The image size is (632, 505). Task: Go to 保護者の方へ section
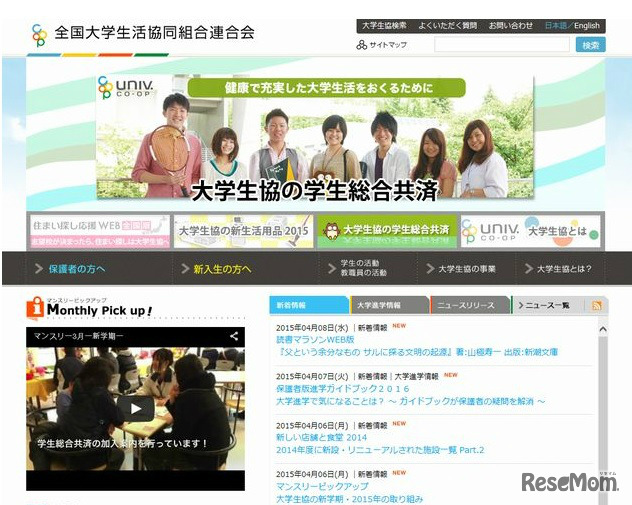[x=77, y=269]
